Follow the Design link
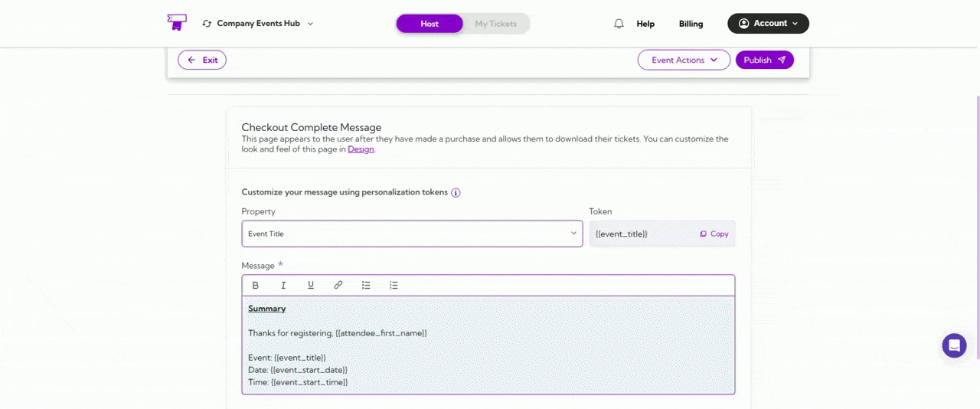980x409 pixels. [361, 149]
